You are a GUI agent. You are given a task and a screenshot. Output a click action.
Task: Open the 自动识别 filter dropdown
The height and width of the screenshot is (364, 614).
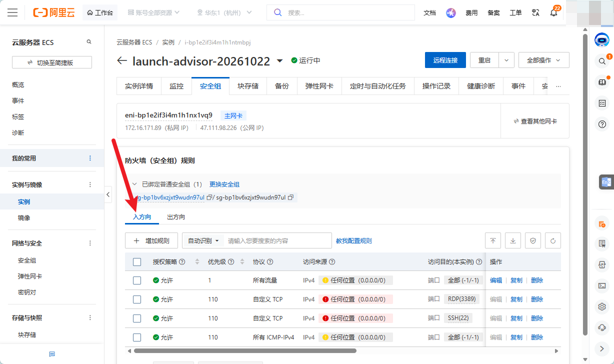point(203,240)
